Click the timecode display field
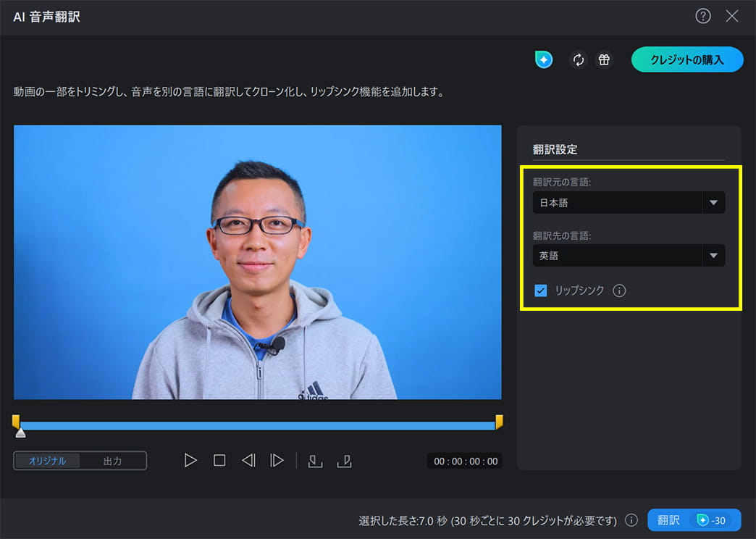This screenshot has width=756, height=539. [x=464, y=460]
